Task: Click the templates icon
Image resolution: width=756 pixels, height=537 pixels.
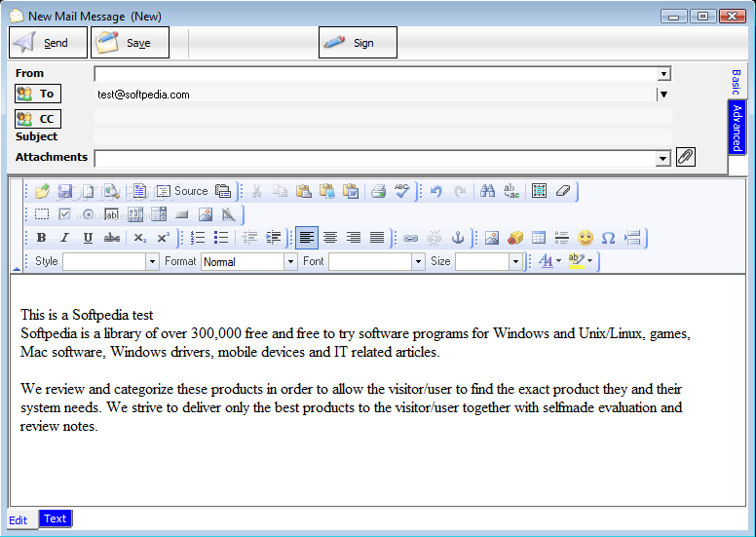Action: click(x=139, y=191)
